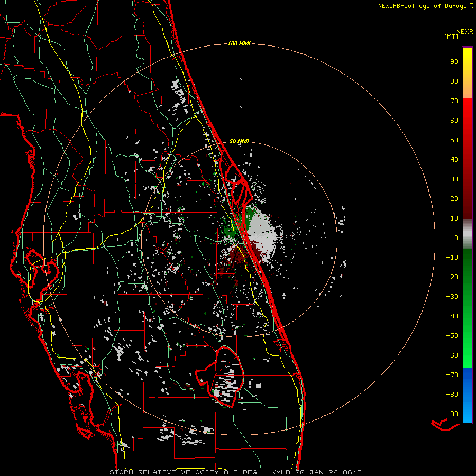Click the 50 NMI range ring label
Viewport: 476px width, 476px height.
(x=239, y=141)
